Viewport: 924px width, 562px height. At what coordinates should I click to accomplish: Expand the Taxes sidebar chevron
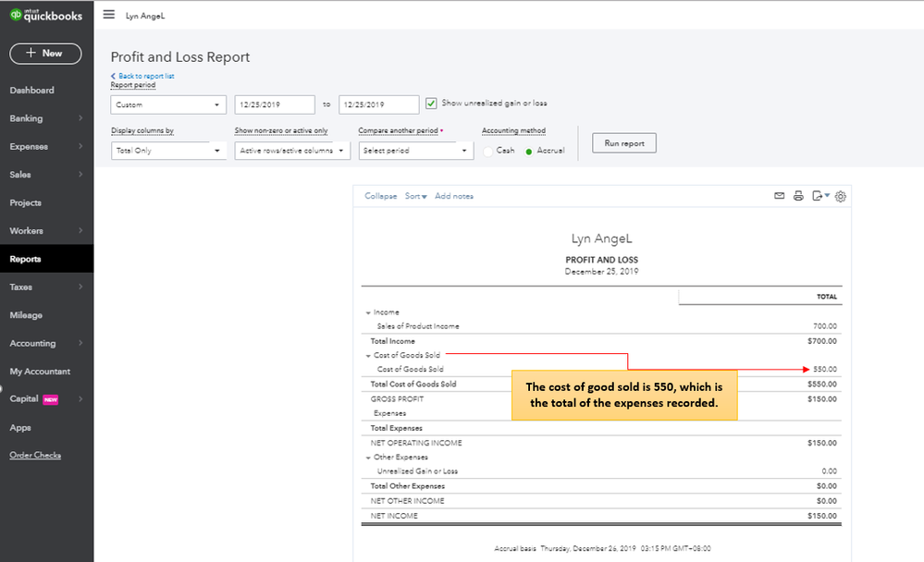click(x=80, y=287)
